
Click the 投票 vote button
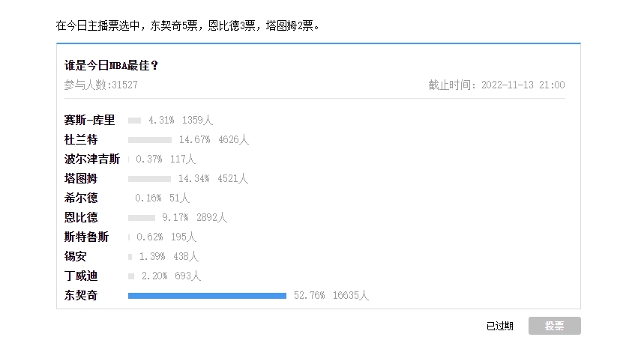[x=555, y=326]
